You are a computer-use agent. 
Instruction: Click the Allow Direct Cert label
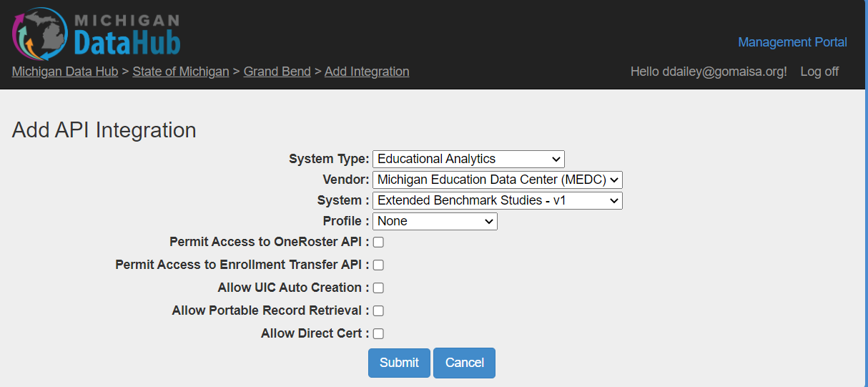pos(315,333)
